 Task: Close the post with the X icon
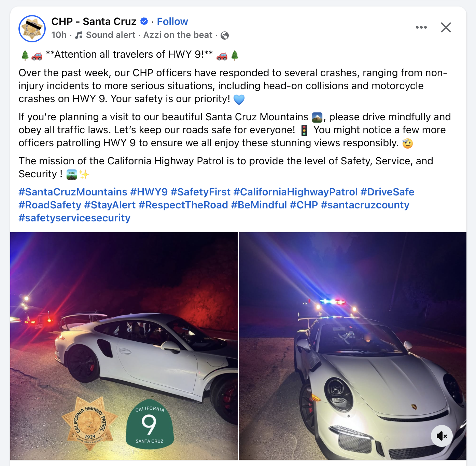coord(446,27)
